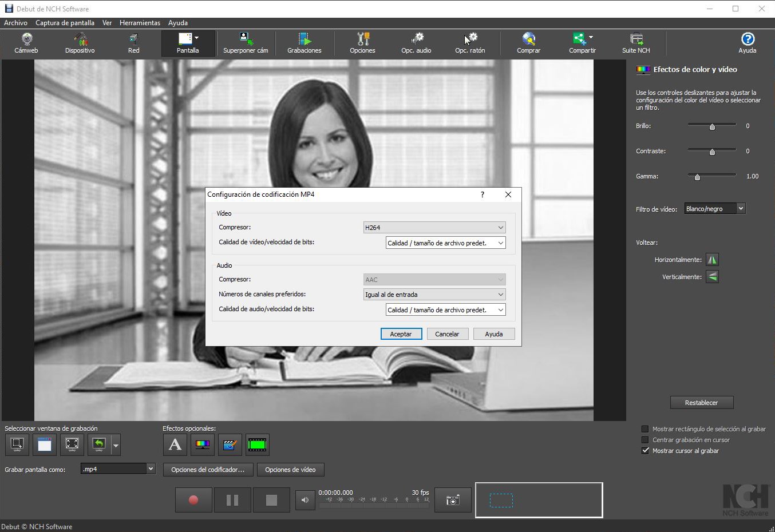
Task: Open Opc. audio settings
Action: 416,43
